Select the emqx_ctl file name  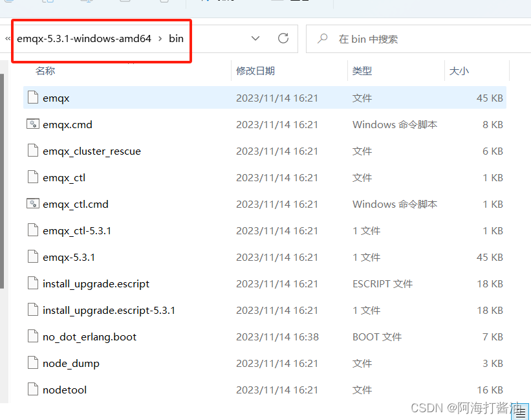(64, 178)
